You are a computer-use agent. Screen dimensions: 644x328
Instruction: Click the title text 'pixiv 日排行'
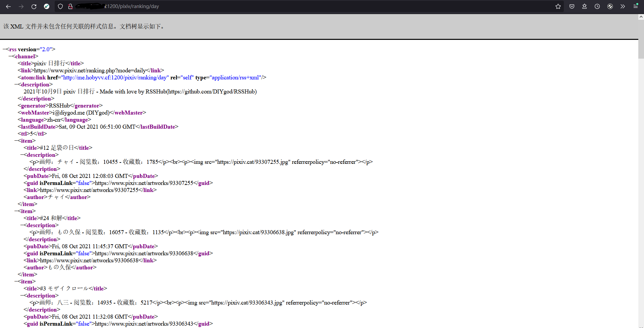(50, 63)
